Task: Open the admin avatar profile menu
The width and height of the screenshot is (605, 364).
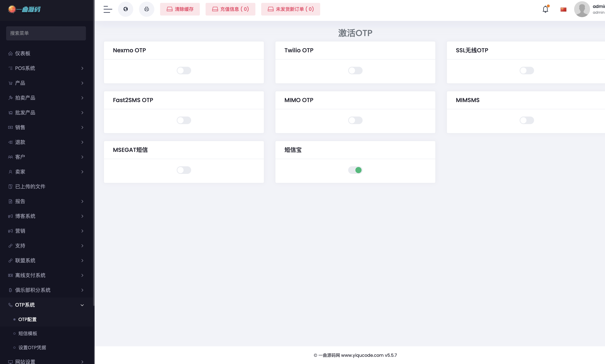Action: (582, 9)
